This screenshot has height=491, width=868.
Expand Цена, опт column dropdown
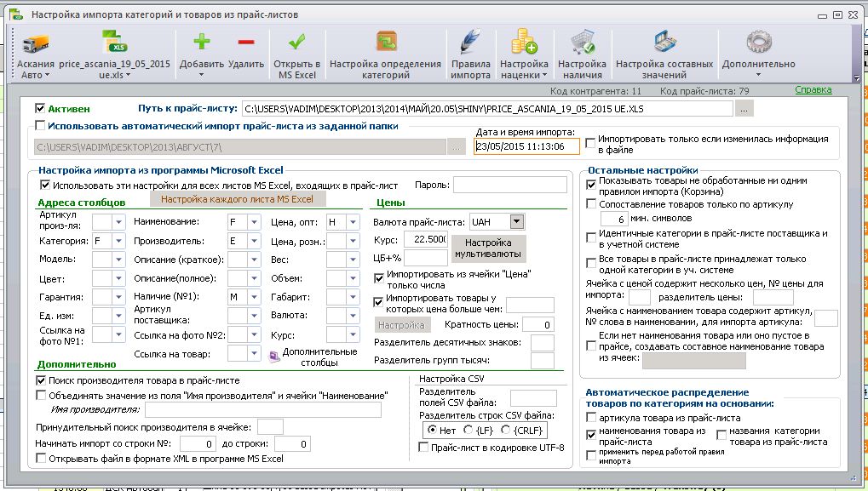(x=353, y=222)
